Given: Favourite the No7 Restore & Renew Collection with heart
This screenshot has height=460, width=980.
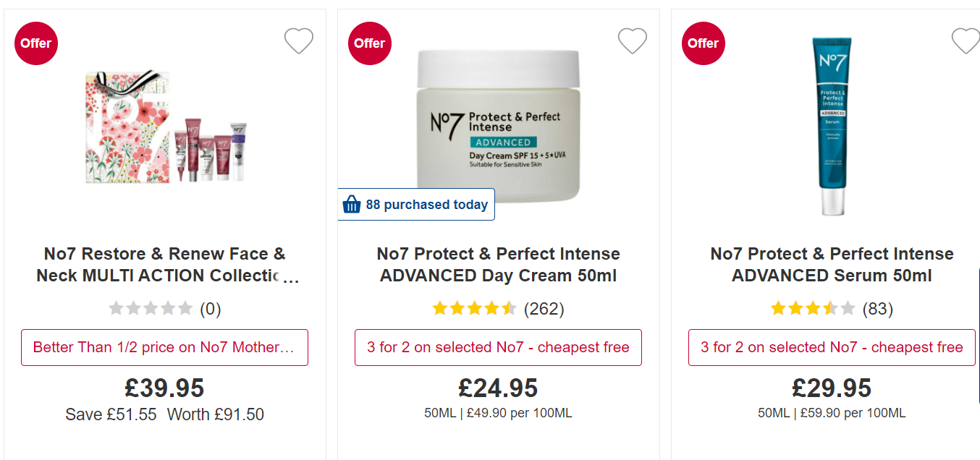Looking at the screenshot, I should pyautogui.click(x=298, y=41).
